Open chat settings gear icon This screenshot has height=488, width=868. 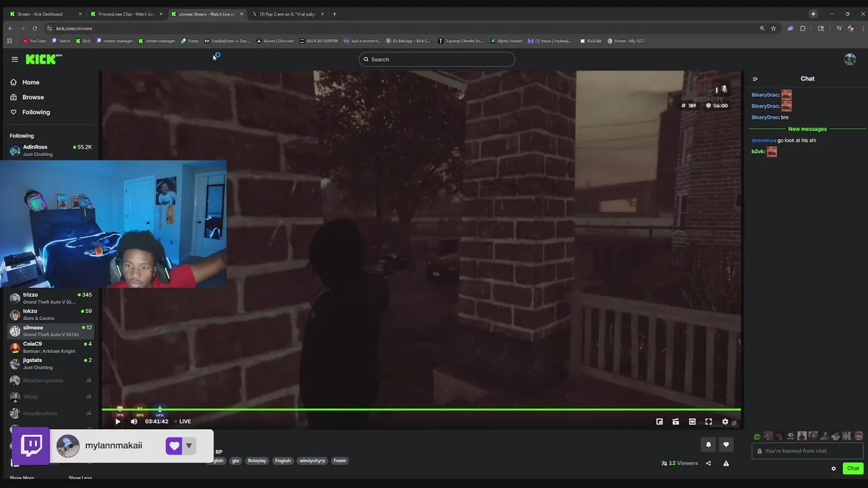pyautogui.click(x=833, y=468)
